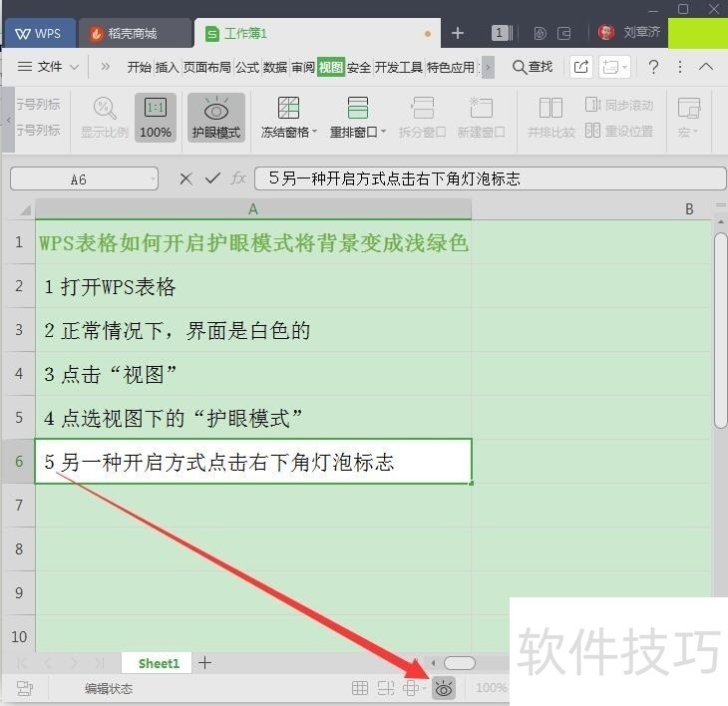Viewport: 728px width, 706px height.
Task: Click cell reading 2 正常情况下，界面是白色的
Action: click(x=253, y=330)
